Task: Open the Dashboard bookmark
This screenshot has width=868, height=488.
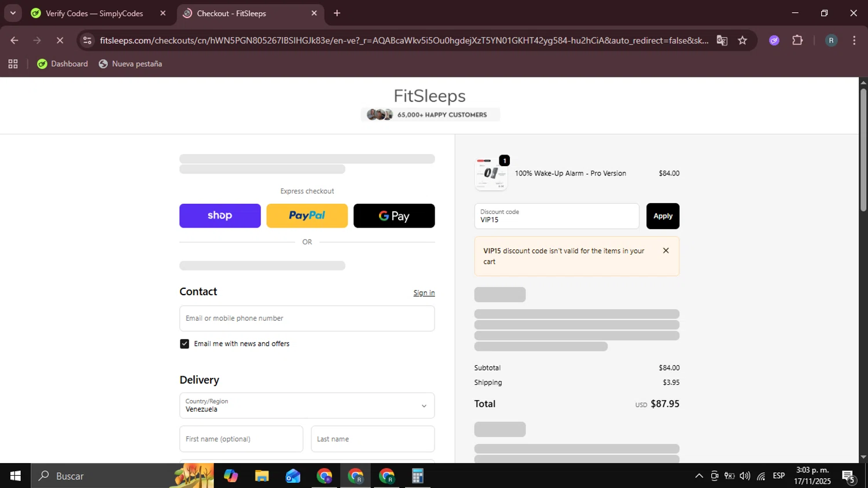Action: 62,64
